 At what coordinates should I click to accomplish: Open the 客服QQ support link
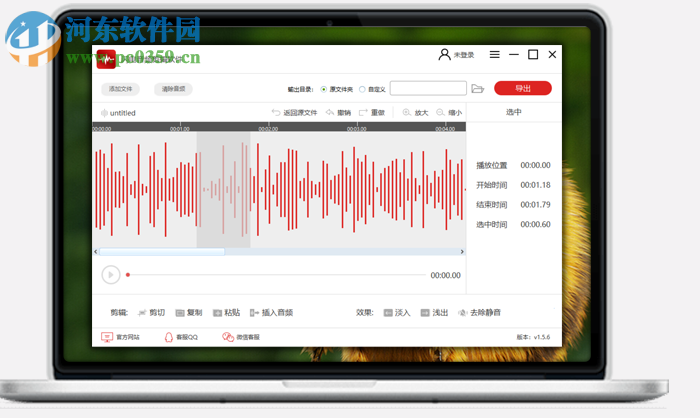[181, 337]
